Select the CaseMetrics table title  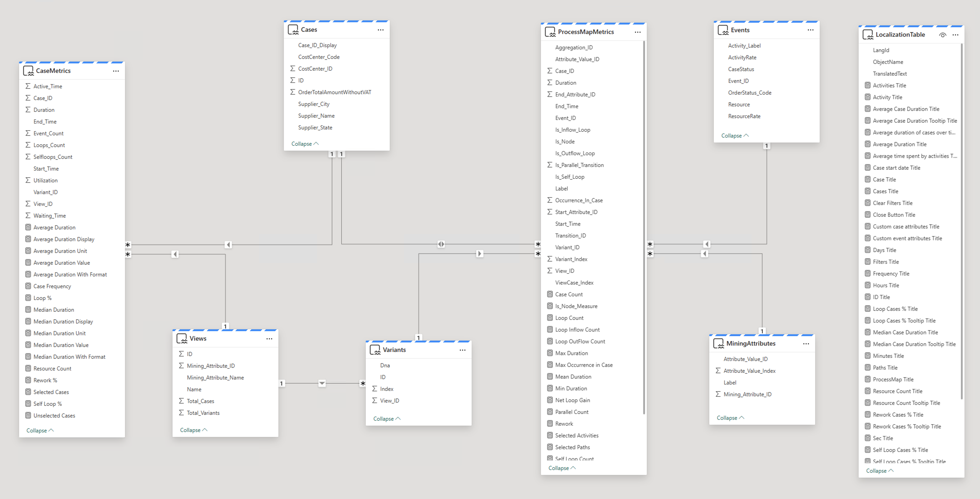[53, 71]
